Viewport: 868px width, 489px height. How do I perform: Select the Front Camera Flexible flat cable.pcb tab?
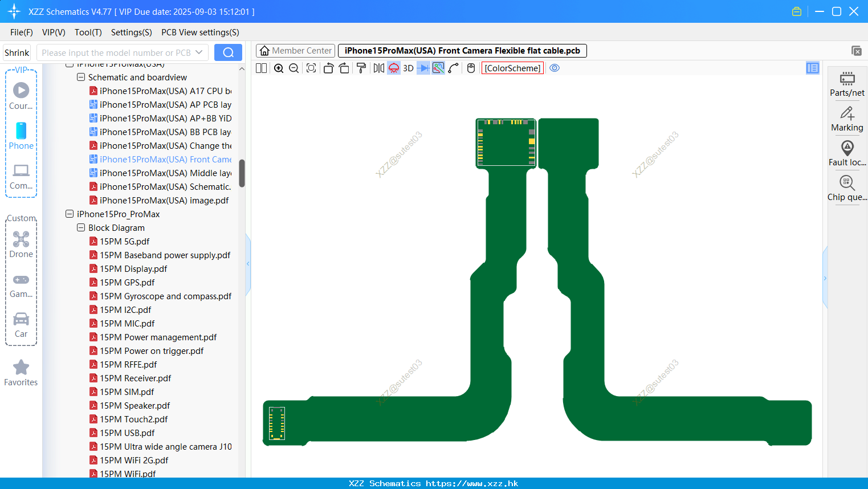pyautogui.click(x=462, y=51)
